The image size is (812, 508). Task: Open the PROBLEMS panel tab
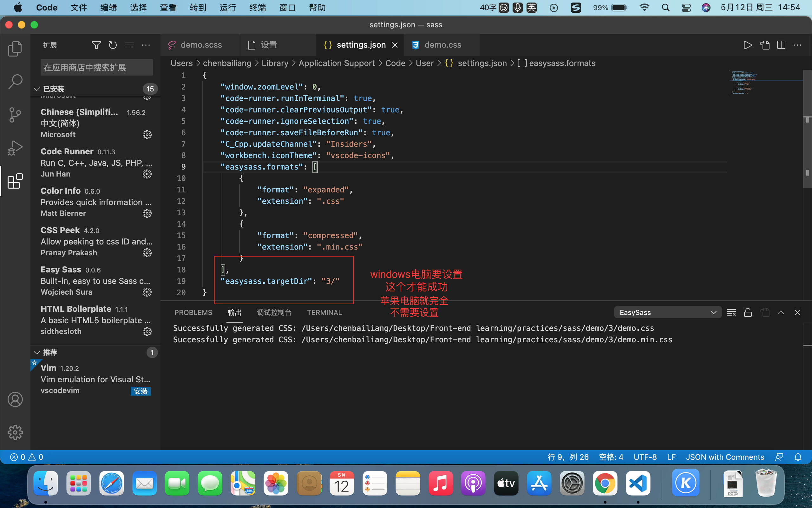point(193,312)
